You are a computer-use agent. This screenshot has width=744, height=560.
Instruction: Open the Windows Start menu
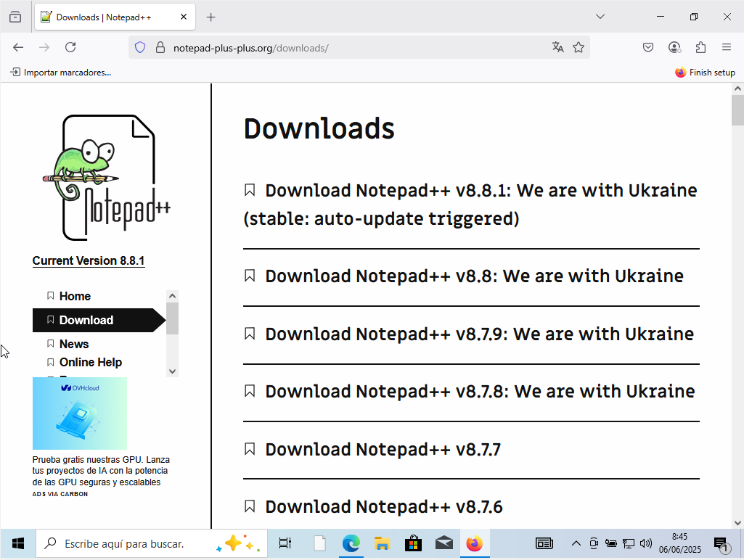pyautogui.click(x=18, y=543)
